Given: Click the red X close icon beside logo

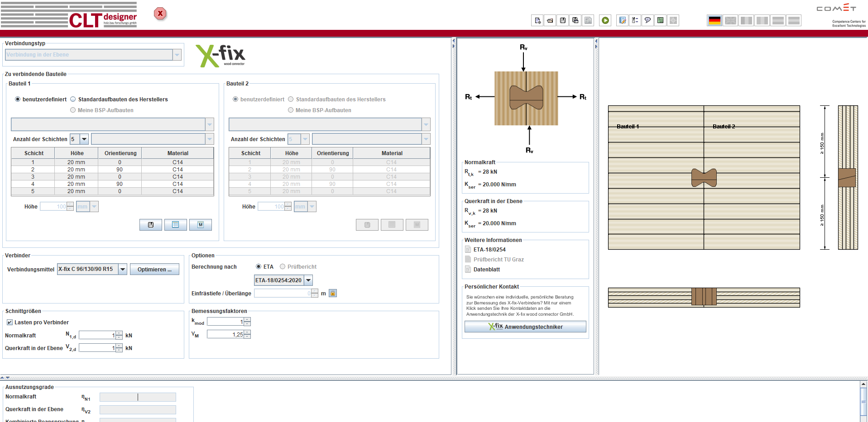Looking at the screenshot, I should 160,14.
